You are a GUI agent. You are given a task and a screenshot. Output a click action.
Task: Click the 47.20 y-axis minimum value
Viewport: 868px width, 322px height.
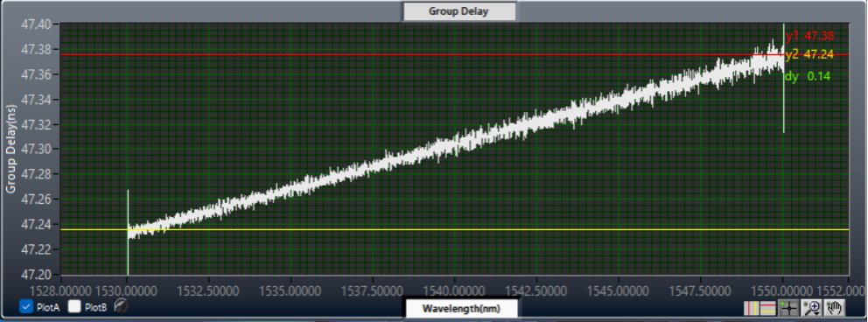(x=35, y=275)
